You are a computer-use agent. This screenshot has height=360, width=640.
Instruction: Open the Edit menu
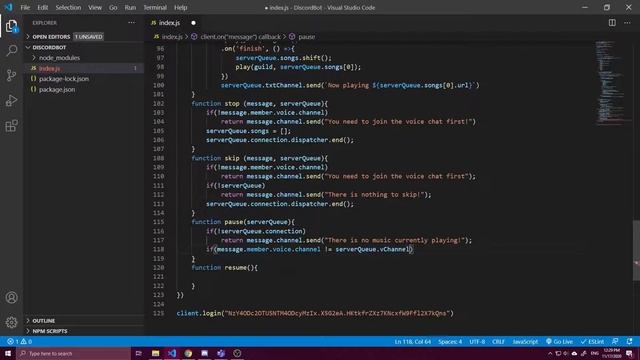(x=42, y=7)
